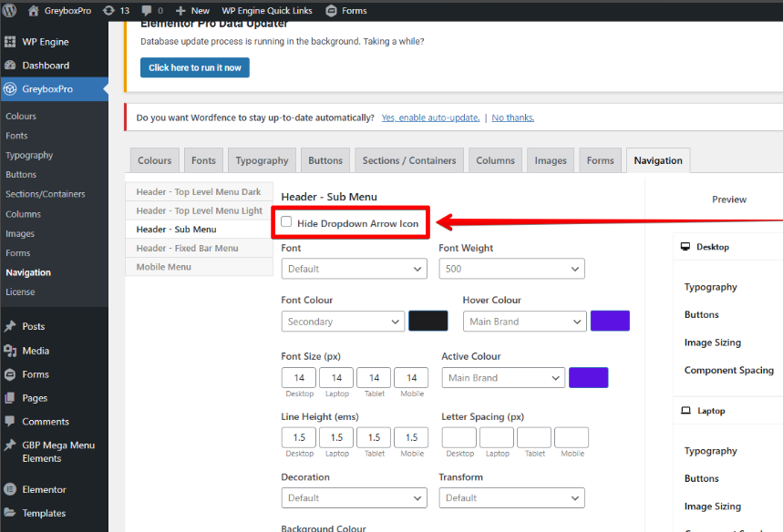Switch to the Columns tab
Image resolution: width=783 pixels, height=532 pixels.
495,160
